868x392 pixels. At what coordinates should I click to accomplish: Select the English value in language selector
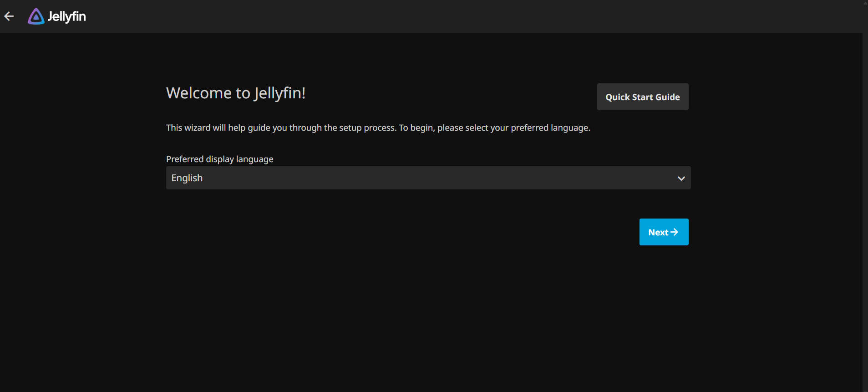pyautogui.click(x=187, y=178)
